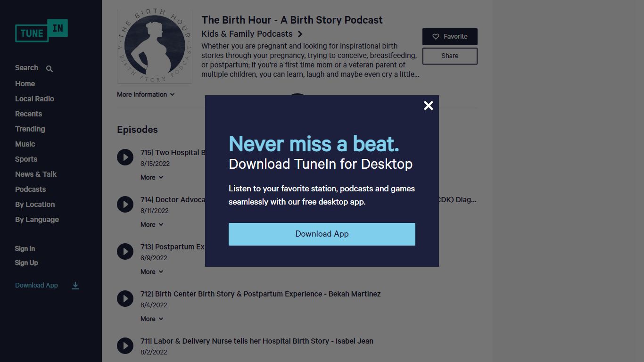The image size is (644, 362).
Task: Open episode 711 title Isabel Jean
Action: click(257, 341)
